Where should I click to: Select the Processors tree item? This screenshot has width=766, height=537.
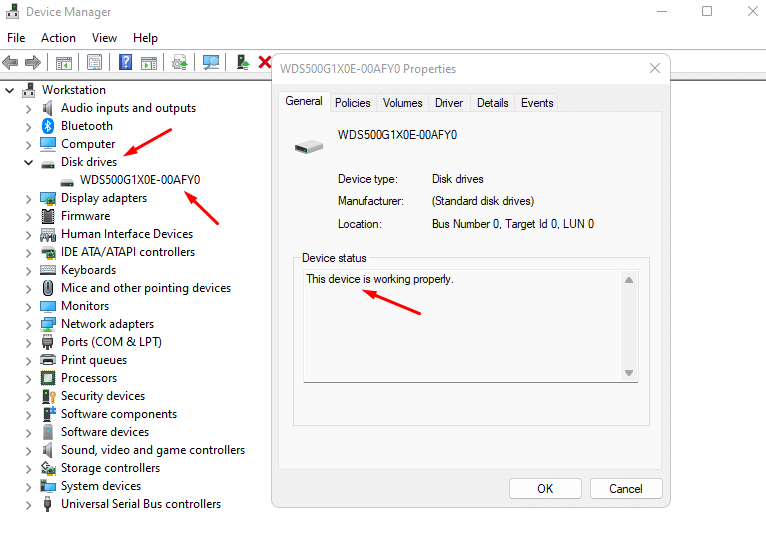point(89,378)
